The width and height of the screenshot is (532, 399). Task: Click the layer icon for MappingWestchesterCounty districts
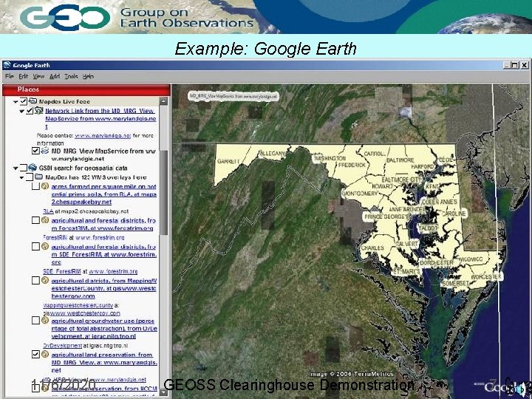[x=45, y=280]
